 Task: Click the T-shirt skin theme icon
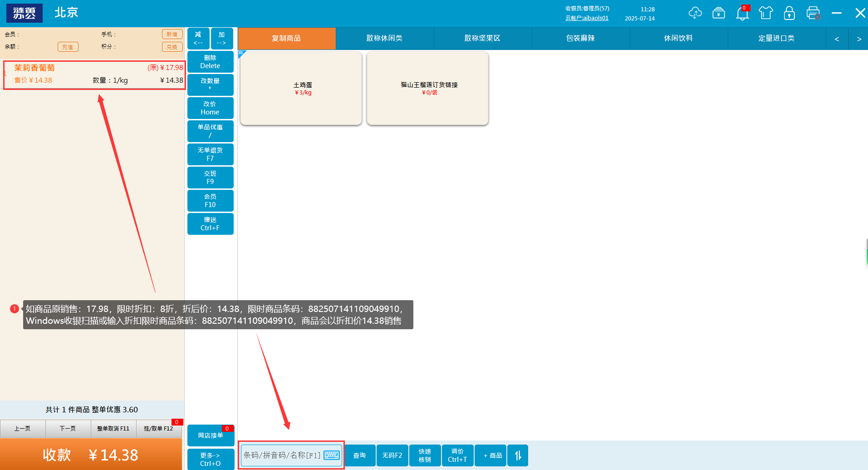765,13
